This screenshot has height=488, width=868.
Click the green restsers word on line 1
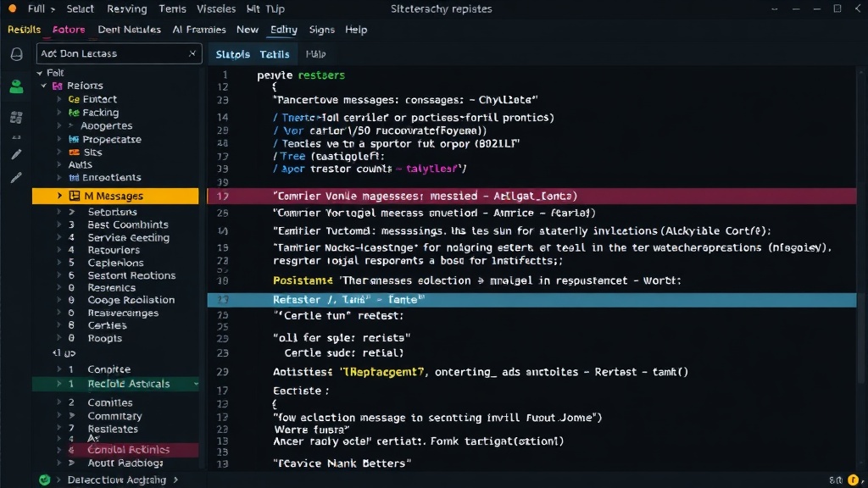[321, 75]
